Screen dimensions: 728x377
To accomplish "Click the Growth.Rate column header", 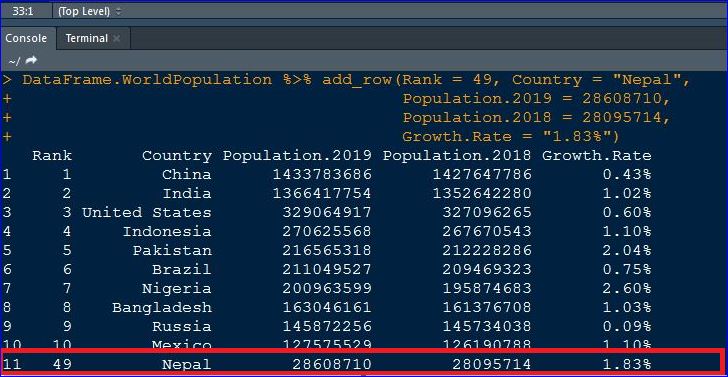I will (x=597, y=156).
